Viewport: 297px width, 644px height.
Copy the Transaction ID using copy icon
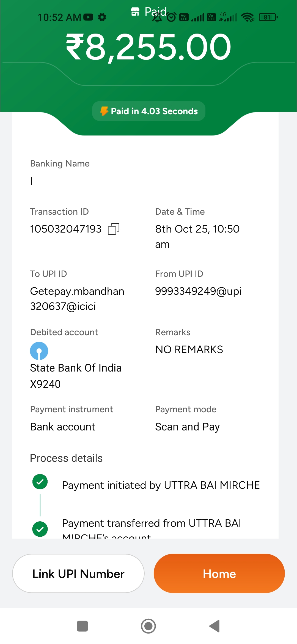click(x=114, y=229)
